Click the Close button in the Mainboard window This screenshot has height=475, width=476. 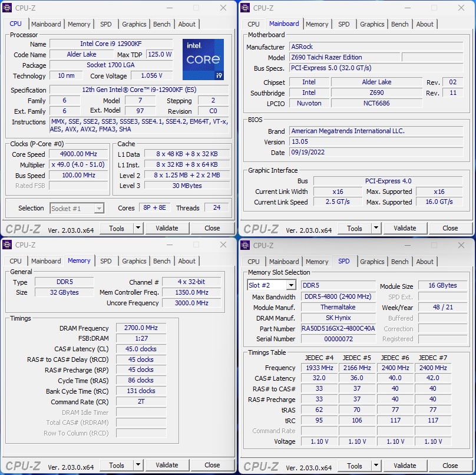(x=450, y=228)
